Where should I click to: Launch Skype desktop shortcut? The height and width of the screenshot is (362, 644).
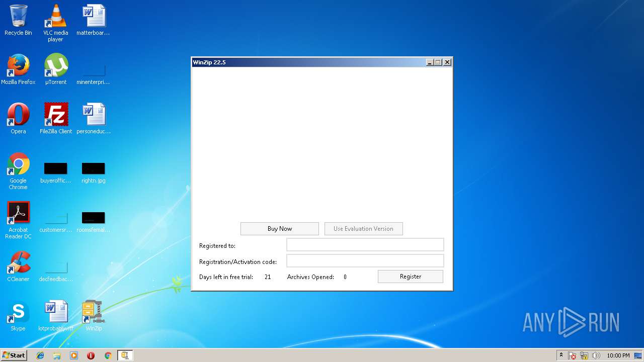tap(18, 316)
